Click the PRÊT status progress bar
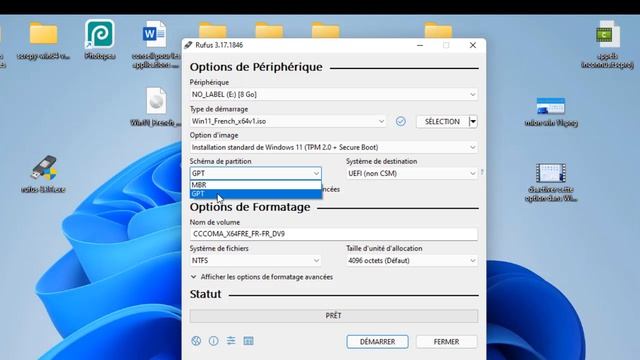Screen dimensions: 640x360 click(x=333, y=316)
